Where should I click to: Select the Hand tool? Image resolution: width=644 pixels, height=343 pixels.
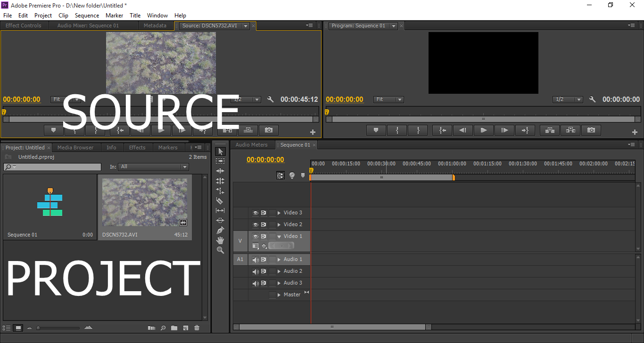tap(220, 240)
